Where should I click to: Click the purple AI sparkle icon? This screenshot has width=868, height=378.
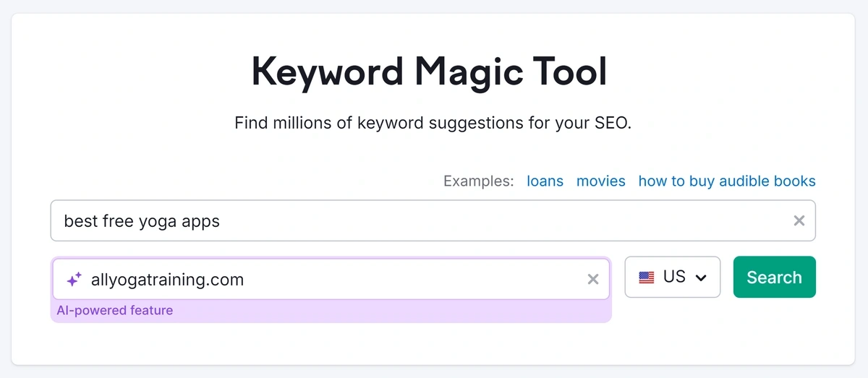pos(74,279)
